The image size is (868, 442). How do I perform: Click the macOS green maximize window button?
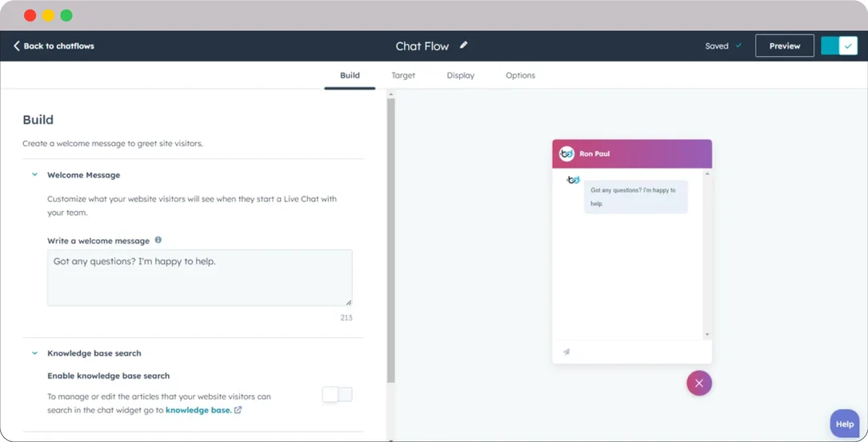(66, 15)
